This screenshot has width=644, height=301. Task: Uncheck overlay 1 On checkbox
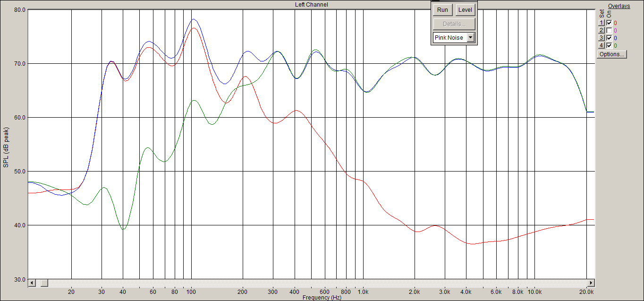[x=609, y=23]
